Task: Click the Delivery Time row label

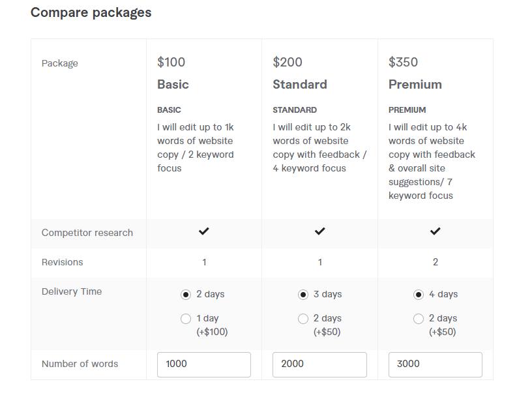Action: 72,291
